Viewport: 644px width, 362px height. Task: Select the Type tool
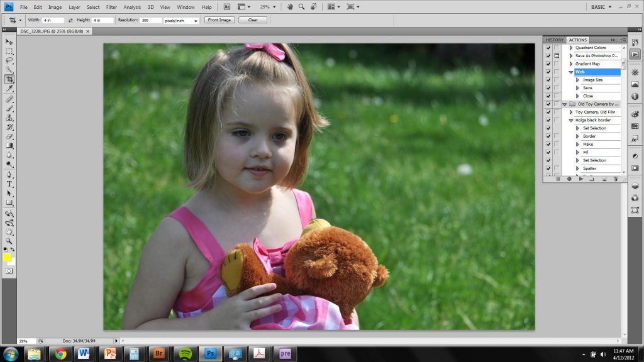(x=9, y=184)
